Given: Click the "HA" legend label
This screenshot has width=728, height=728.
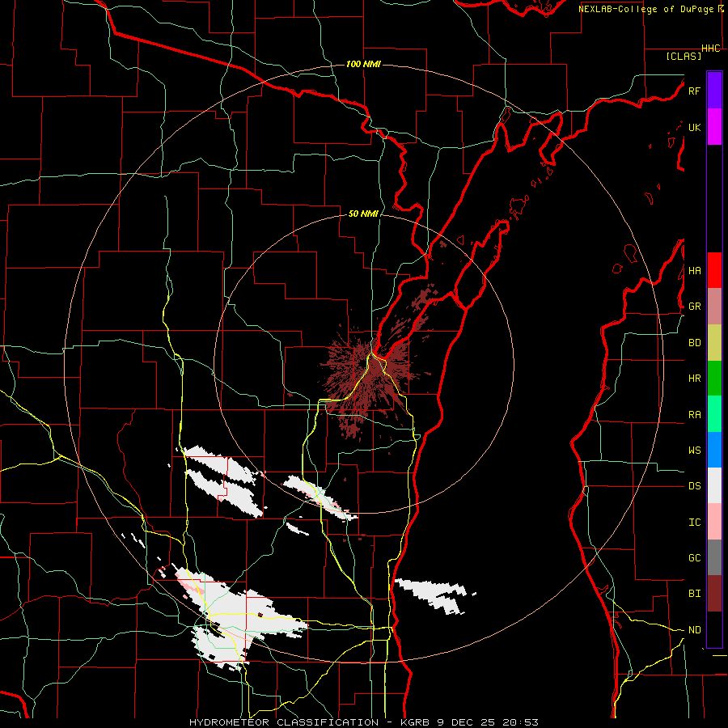Looking at the screenshot, I should (x=694, y=271).
